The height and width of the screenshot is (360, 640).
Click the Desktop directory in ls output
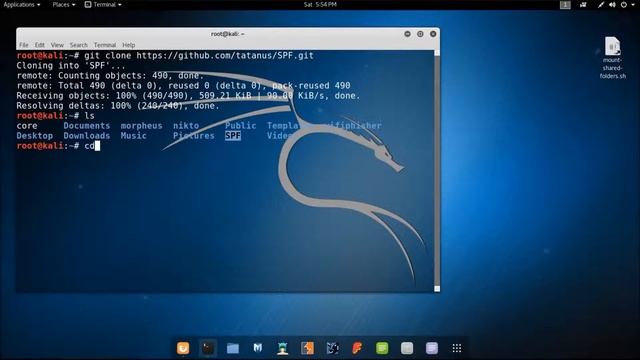pyautogui.click(x=35, y=136)
